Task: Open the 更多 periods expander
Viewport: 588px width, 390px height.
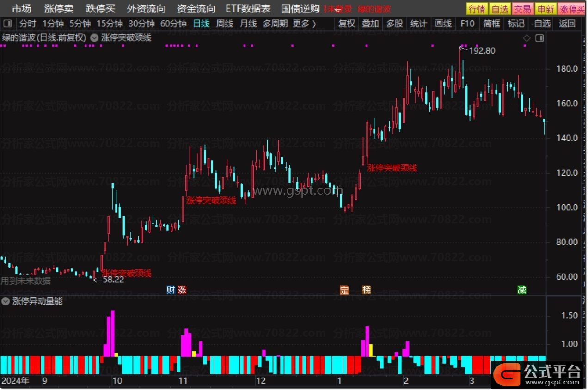Action: click(x=305, y=24)
